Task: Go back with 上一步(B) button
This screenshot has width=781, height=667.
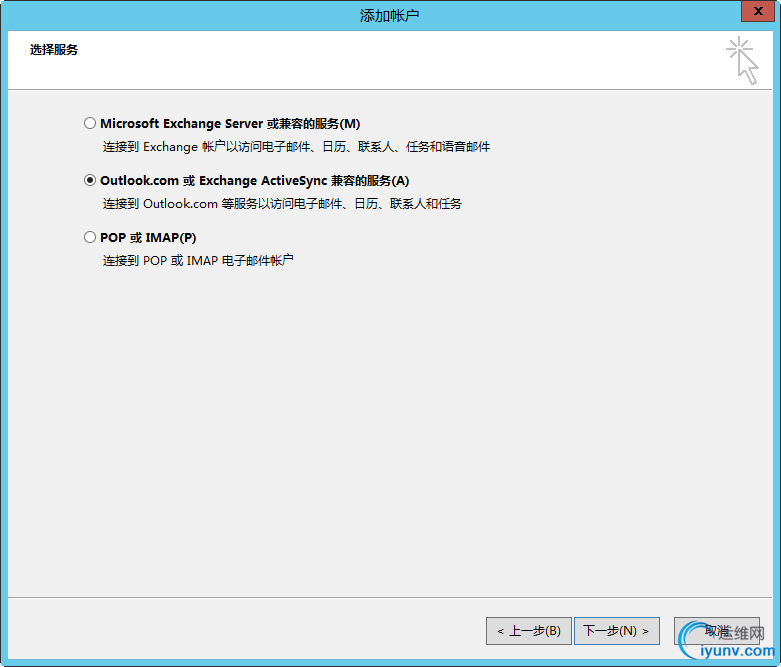Action: point(528,631)
